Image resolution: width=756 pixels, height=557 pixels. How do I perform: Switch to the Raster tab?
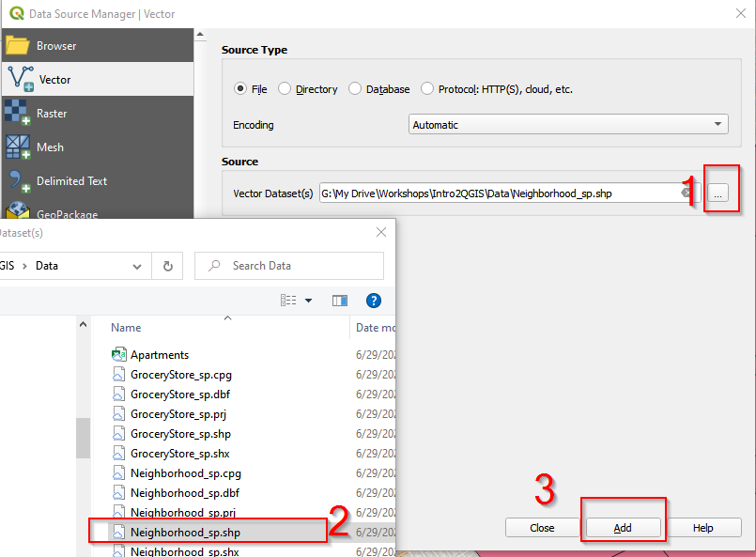(x=98, y=114)
